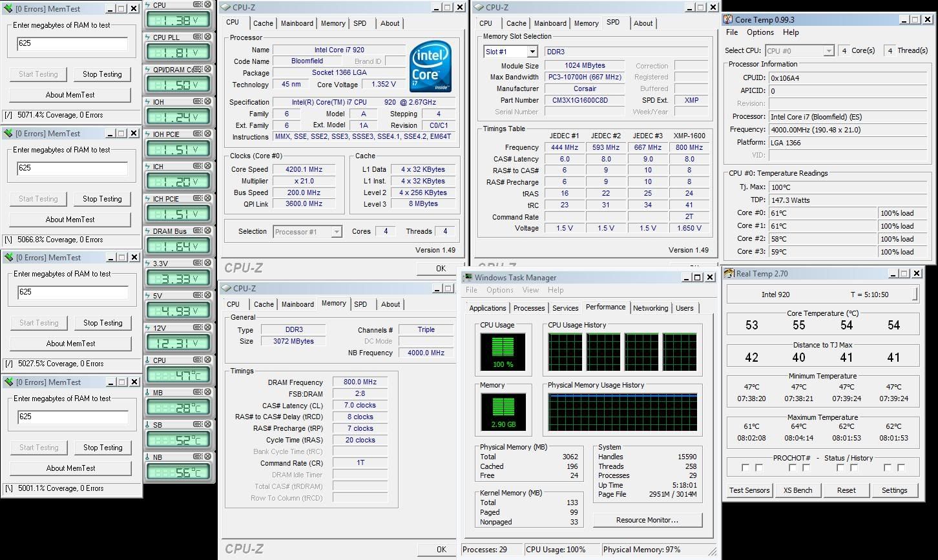
Task: Open settings icon on MB temperature widget
Action: click(198, 392)
